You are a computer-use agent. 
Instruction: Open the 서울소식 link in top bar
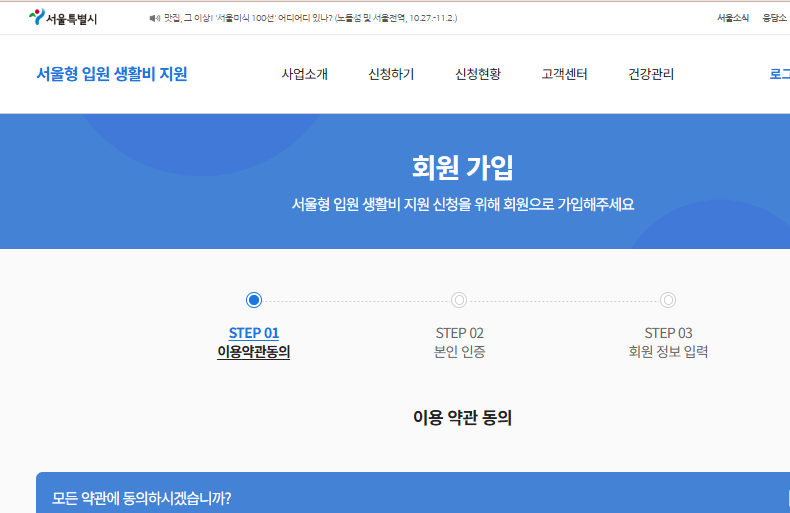coord(733,18)
